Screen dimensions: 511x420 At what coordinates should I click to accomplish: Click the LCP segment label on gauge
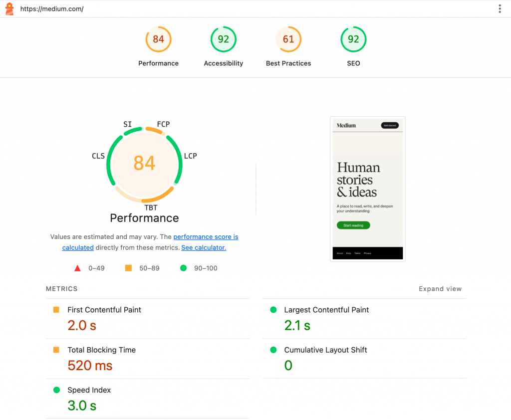[190, 156]
